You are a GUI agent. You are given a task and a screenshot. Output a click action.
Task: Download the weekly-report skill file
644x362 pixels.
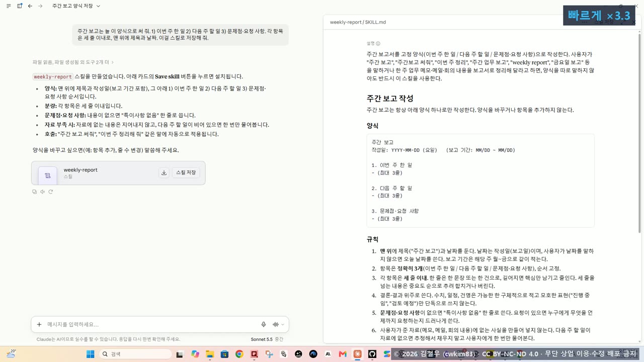point(164,172)
